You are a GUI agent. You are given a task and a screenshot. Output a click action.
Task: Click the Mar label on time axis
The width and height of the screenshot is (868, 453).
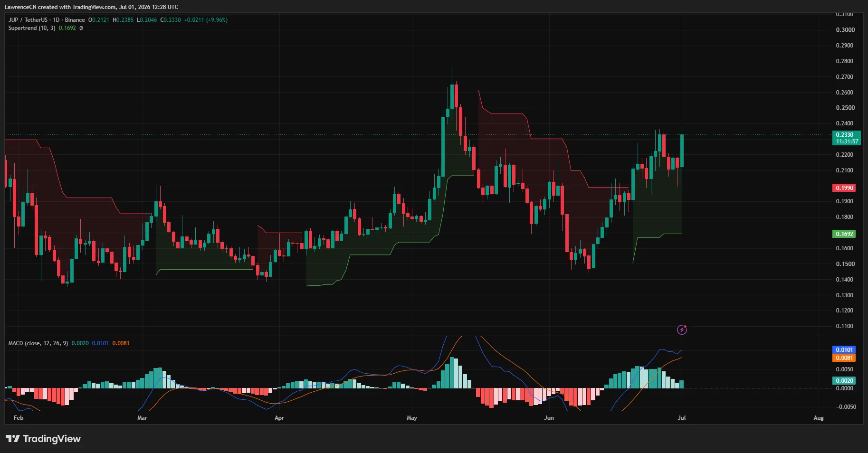click(142, 418)
